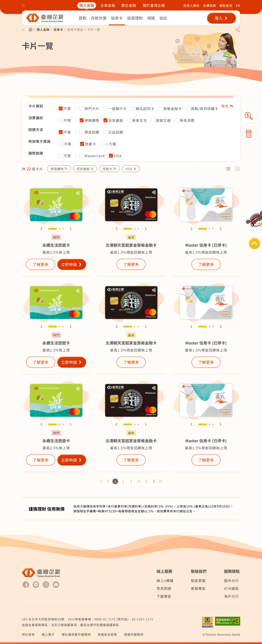Open the dollar search floating icon
262x644 pixels.
248,116
